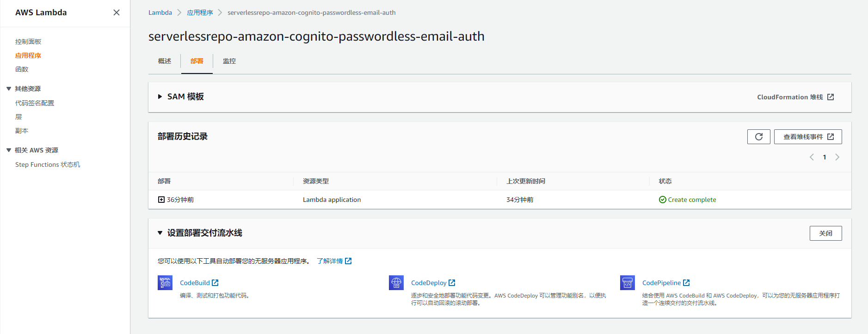The image size is (868, 334).
Task: Click the 关闭 button
Action: click(825, 233)
